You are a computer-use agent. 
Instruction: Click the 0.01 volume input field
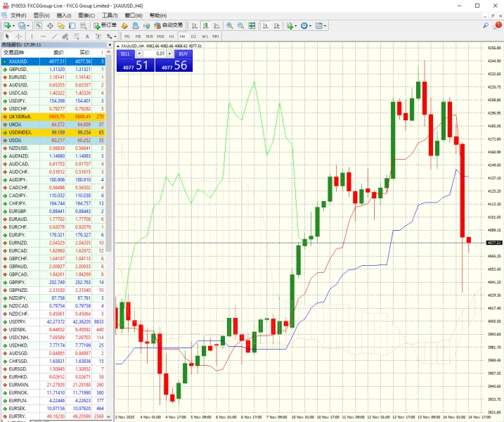point(154,53)
